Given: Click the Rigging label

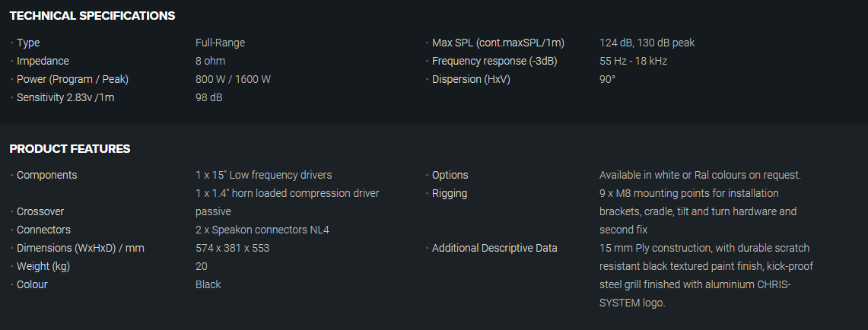Looking at the screenshot, I should (450, 193).
